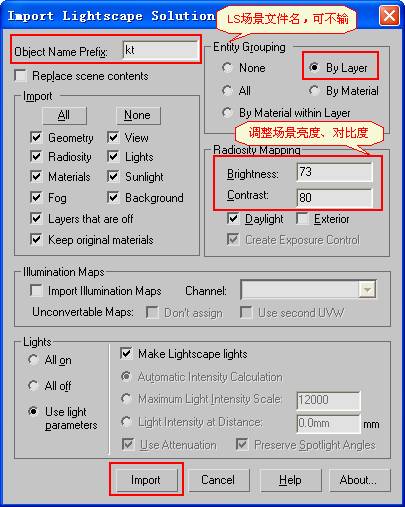Select All on lights option

(x=33, y=360)
